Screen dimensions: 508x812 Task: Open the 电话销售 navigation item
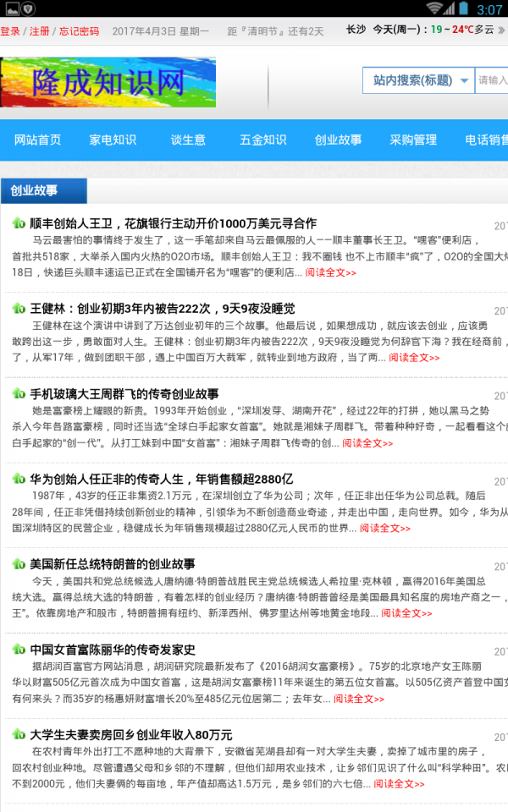coord(486,140)
